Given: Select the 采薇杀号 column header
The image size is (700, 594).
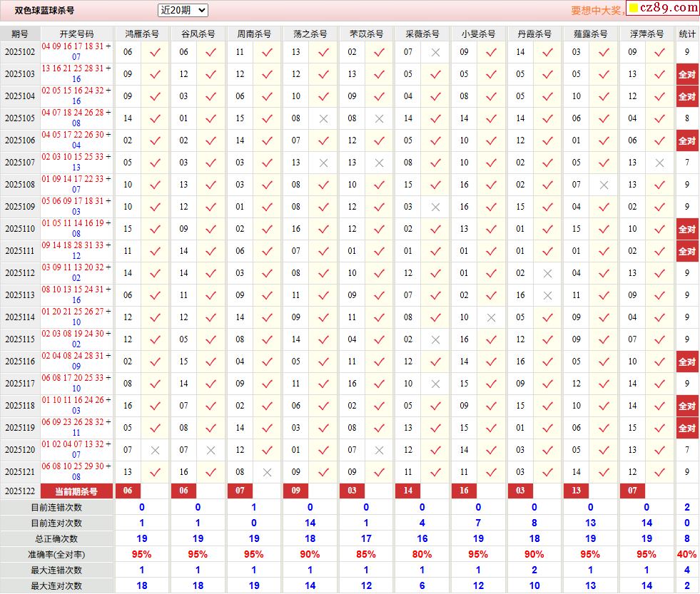Looking at the screenshot, I should [x=422, y=34].
